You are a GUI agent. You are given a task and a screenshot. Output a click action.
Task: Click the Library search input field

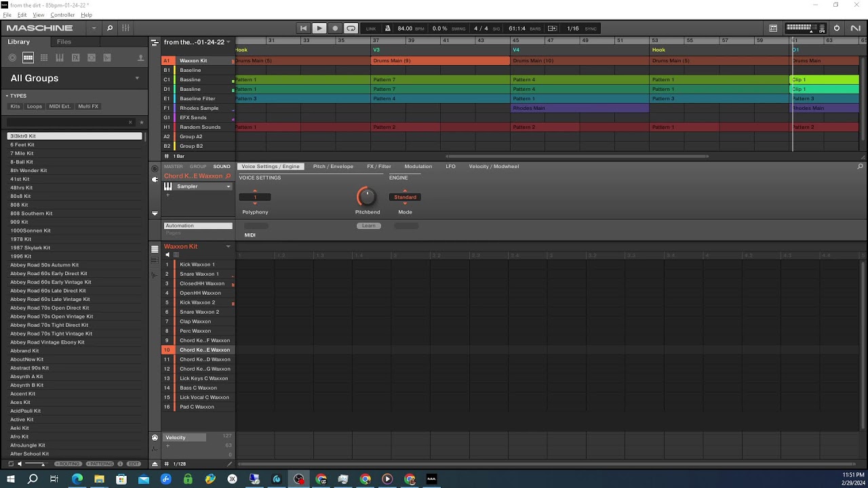pyautogui.click(x=71, y=122)
